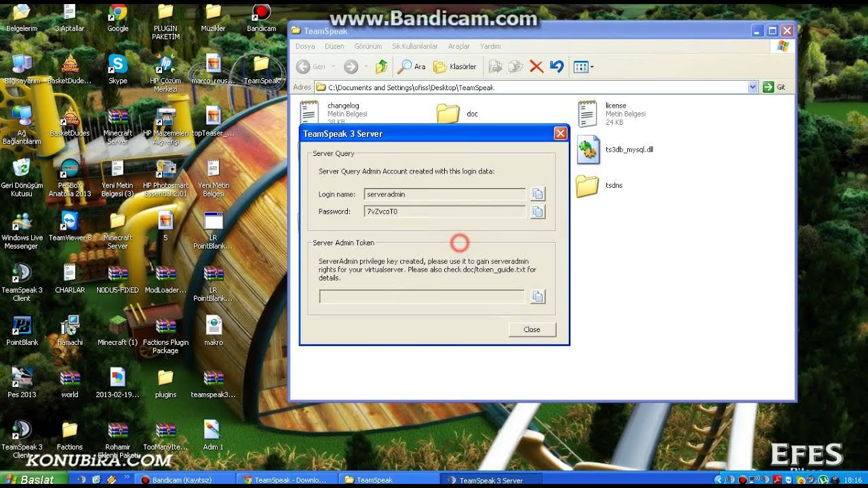Copy the server query password
The height and width of the screenshot is (488, 868).
[538, 212]
